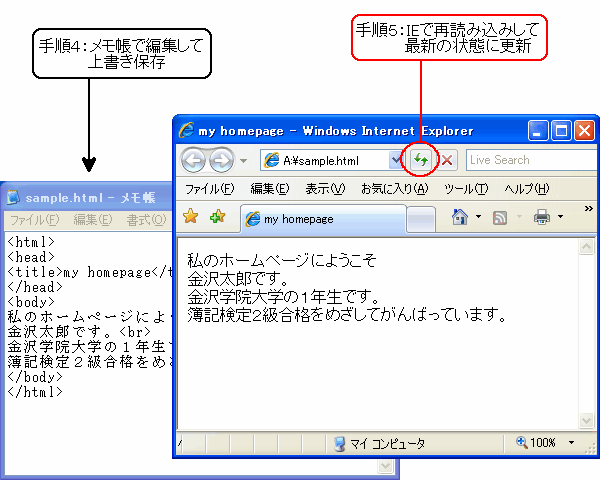600x480 pixels.
Task: Click the </head> line in Notepad
Action: pos(35,287)
